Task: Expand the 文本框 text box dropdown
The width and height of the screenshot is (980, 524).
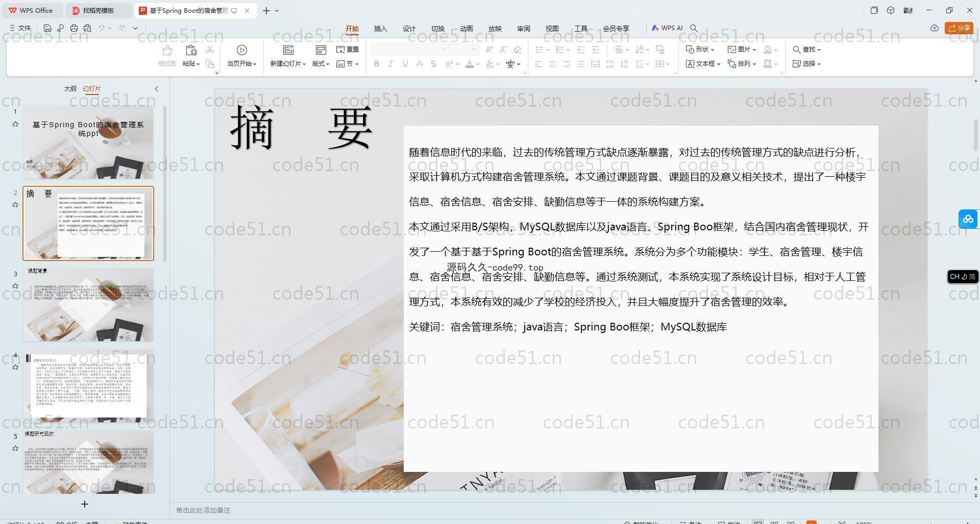Action: (703, 64)
